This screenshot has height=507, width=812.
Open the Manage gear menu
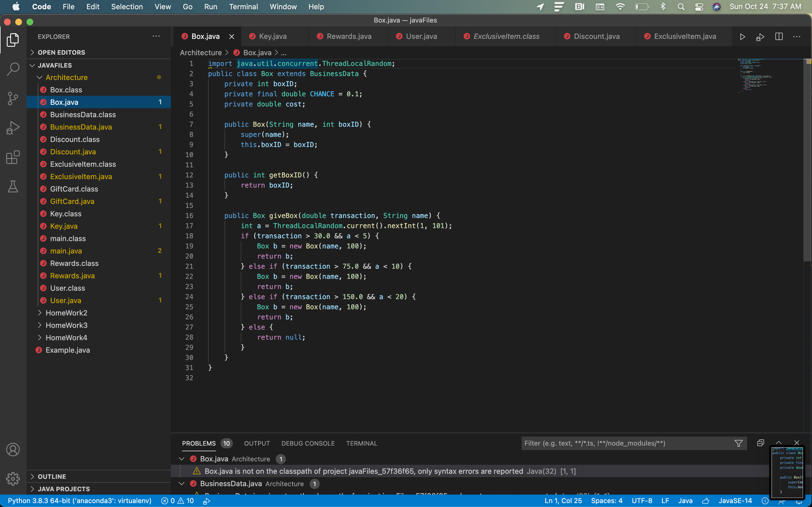click(x=13, y=479)
